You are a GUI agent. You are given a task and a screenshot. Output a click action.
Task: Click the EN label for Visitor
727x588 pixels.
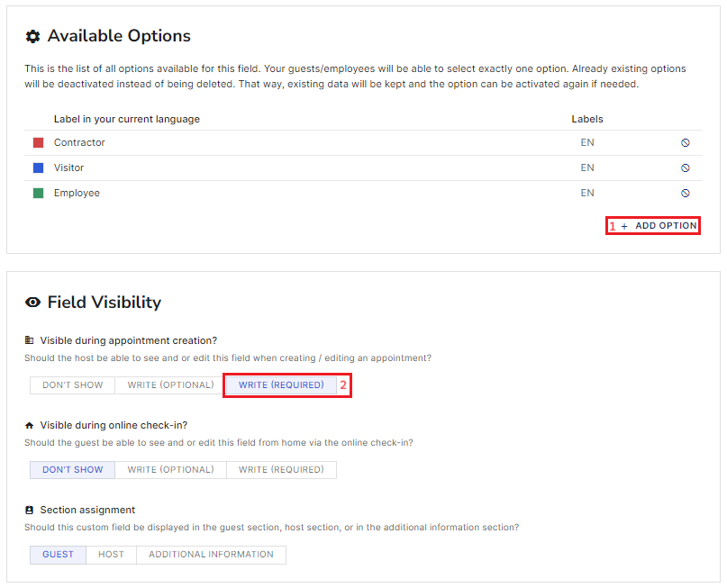(x=587, y=167)
